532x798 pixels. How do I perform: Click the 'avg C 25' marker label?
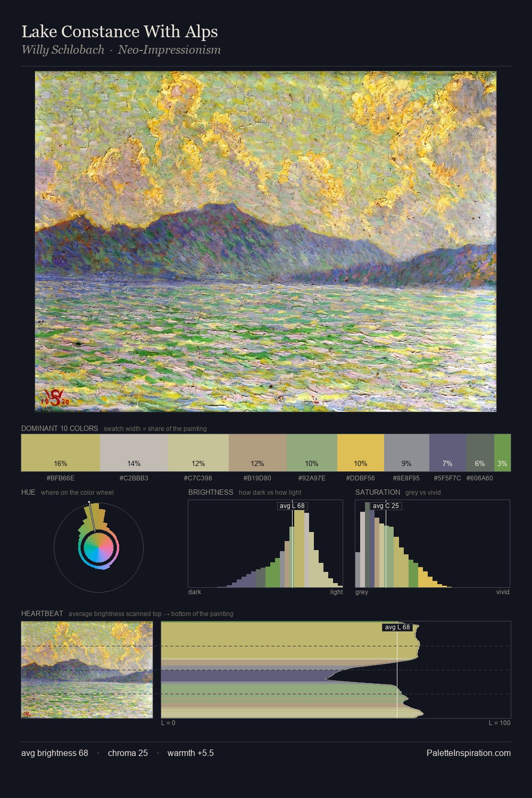tap(386, 506)
